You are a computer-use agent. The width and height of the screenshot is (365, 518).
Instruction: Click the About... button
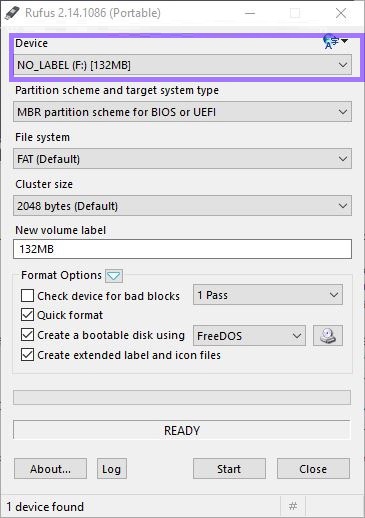[x=50, y=469]
